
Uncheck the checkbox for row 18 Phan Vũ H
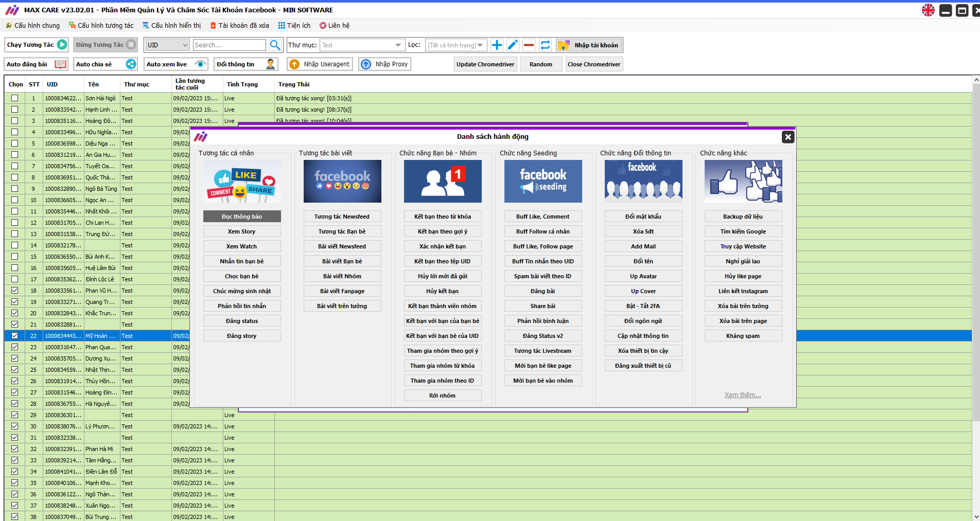coord(14,291)
